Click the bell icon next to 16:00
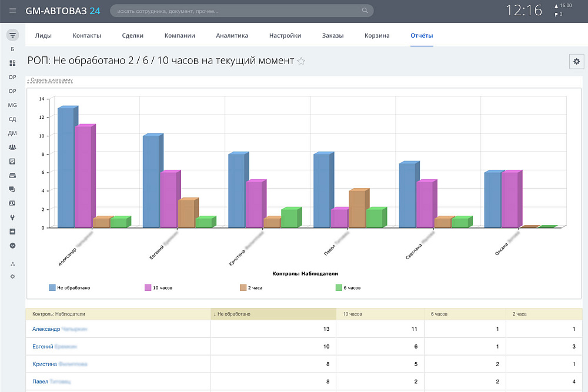This screenshot has height=392, width=588. (x=556, y=6)
